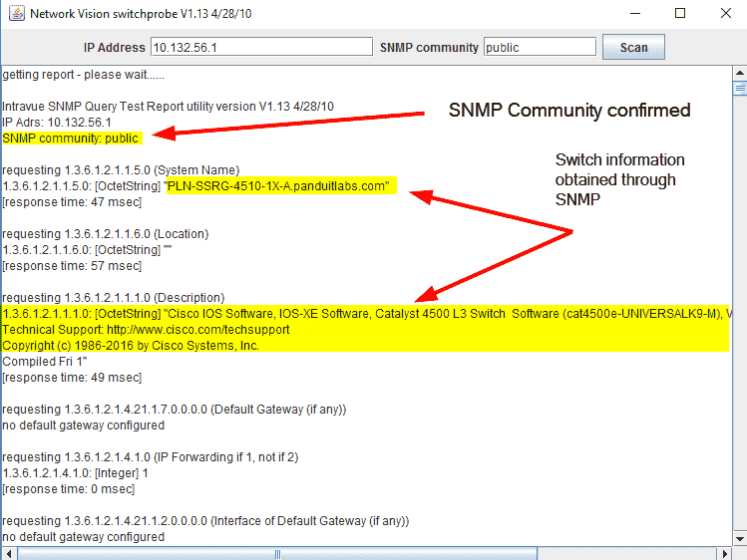Screen dimensions: 747x560
Task: Click the 'Compiled Fri 1"' line
Action: 45,362
